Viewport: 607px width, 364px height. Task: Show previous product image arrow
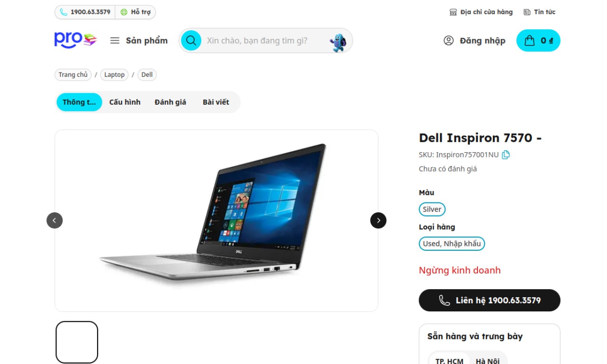coord(55,220)
